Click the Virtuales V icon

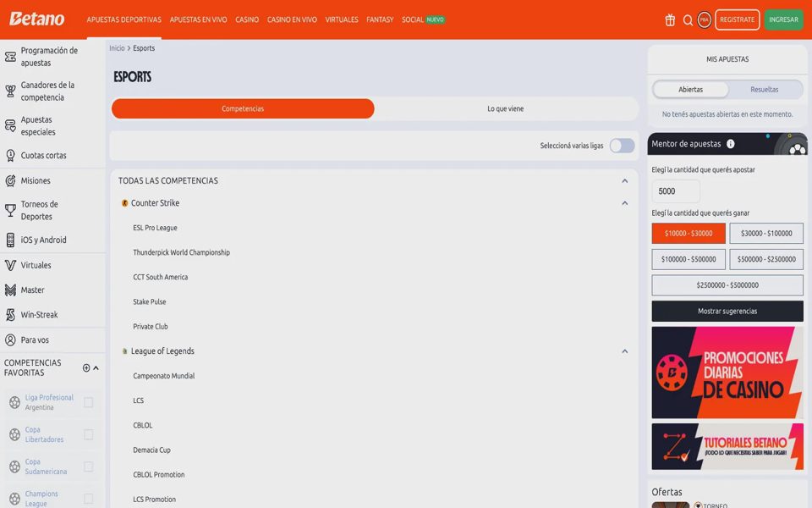[10, 265]
